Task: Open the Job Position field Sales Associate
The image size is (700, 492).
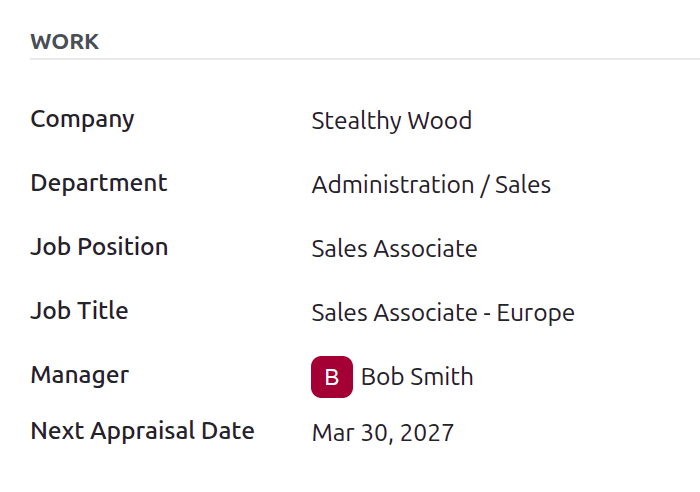Action: tap(394, 249)
